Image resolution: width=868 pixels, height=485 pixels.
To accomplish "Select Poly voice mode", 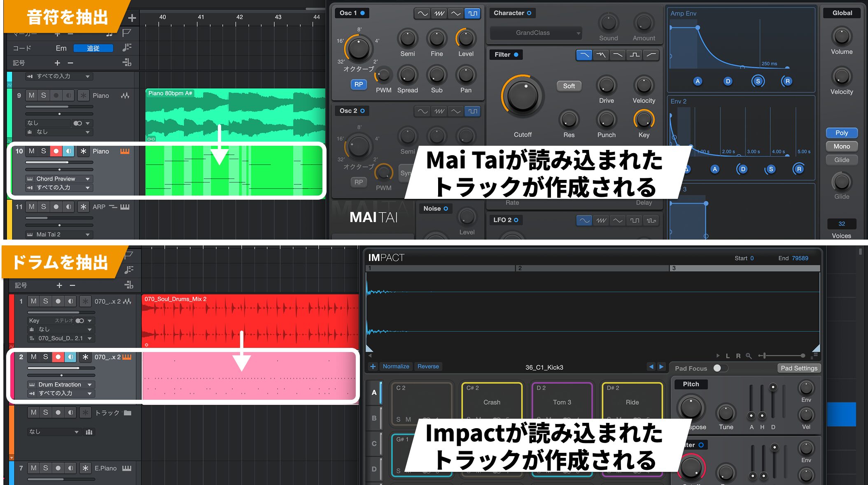I will click(842, 133).
